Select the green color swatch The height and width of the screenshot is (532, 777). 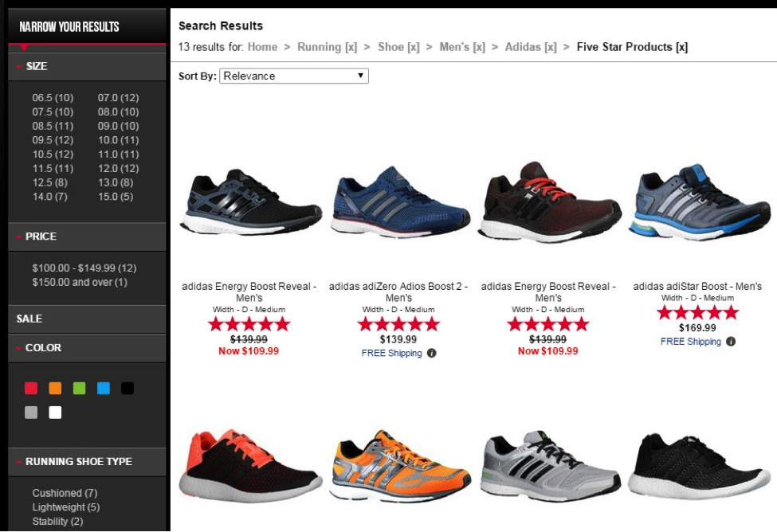pyautogui.click(x=79, y=389)
